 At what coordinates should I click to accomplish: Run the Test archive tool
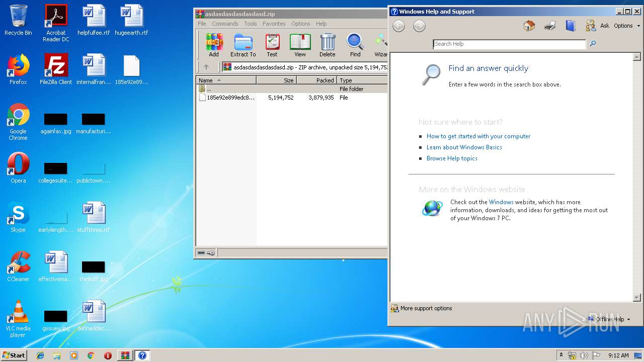pos(272,45)
